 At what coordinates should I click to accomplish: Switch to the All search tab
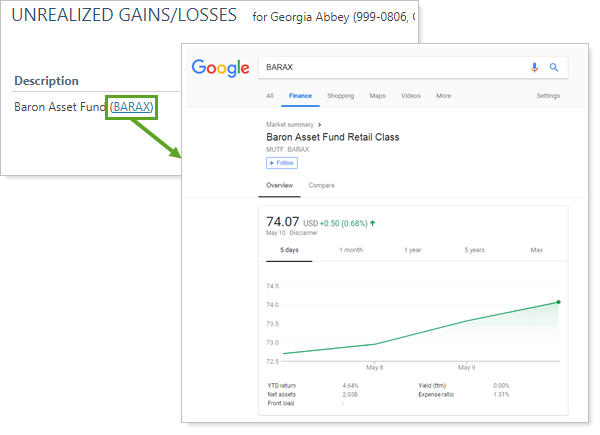point(270,96)
